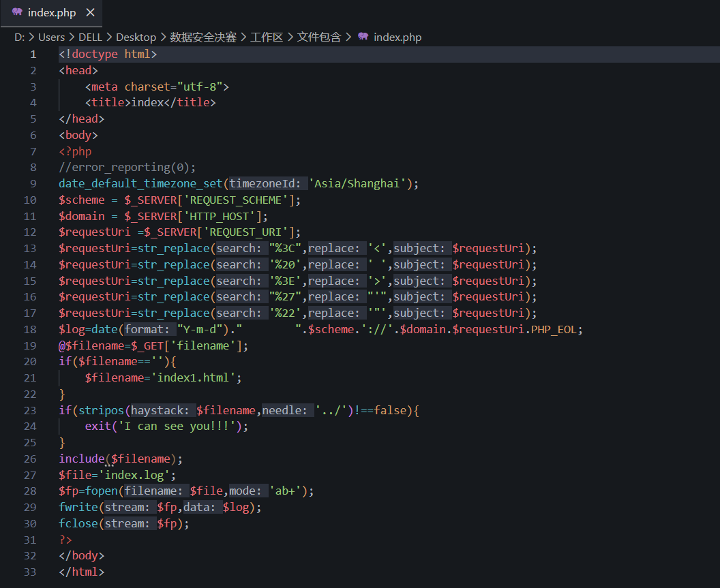Open the 工作区 breadcrumb folder

click(267, 37)
